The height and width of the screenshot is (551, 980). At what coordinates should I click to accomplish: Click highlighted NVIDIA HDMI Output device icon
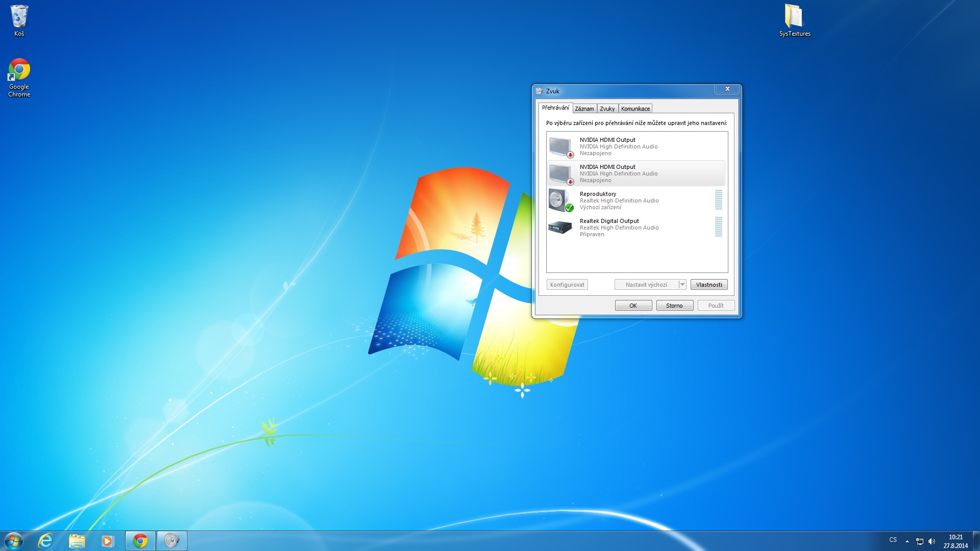[561, 174]
